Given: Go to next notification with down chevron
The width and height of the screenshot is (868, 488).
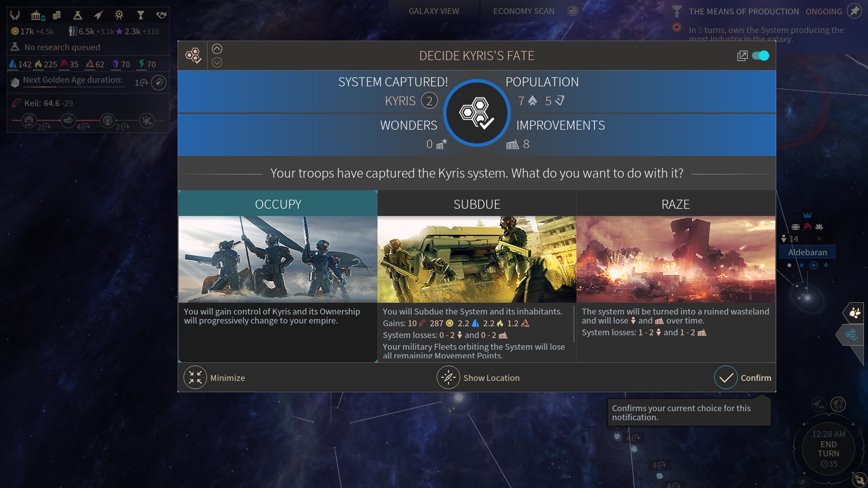Looking at the screenshot, I should [217, 62].
